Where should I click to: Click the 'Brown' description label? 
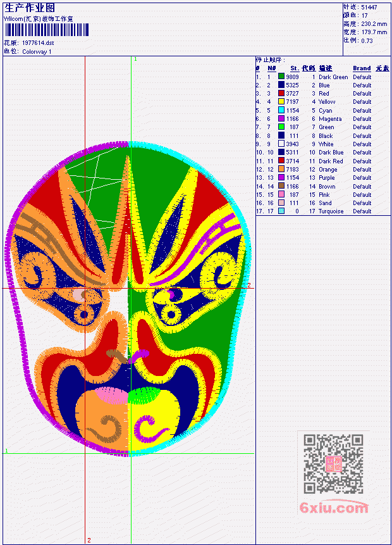click(x=327, y=187)
